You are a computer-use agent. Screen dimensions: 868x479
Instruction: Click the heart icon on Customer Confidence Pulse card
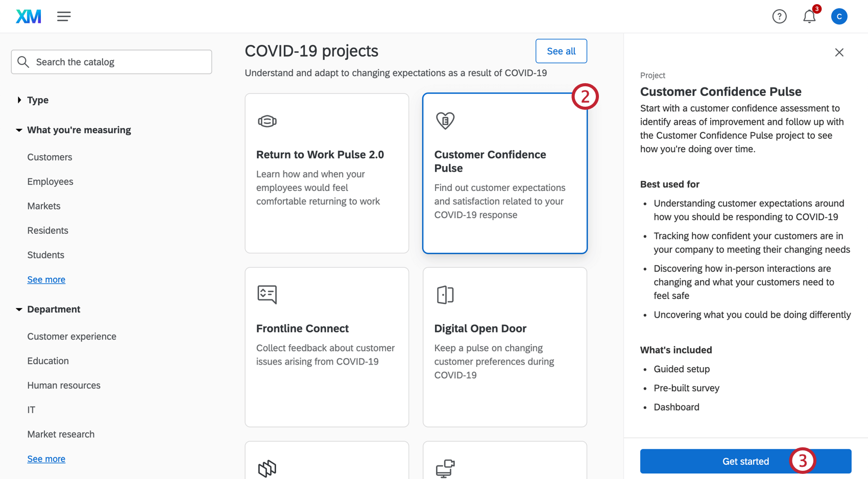coord(445,121)
